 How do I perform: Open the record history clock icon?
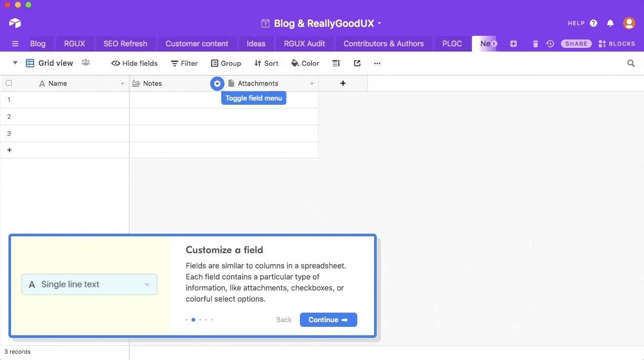pyautogui.click(x=550, y=44)
